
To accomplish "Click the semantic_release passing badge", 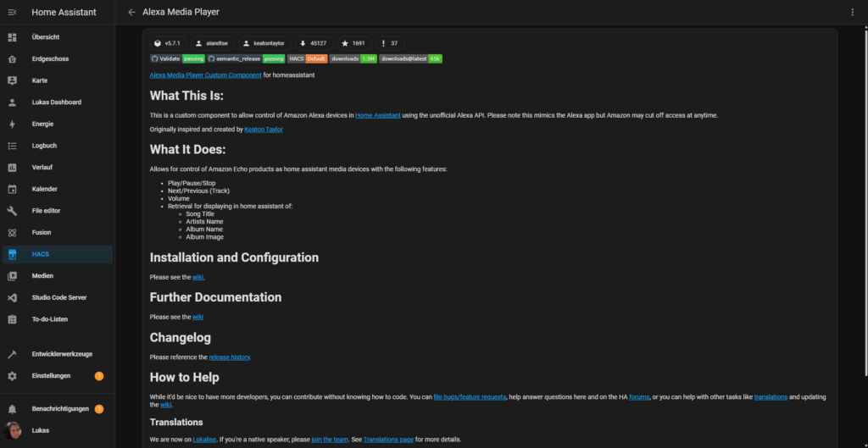I will pos(247,58).
